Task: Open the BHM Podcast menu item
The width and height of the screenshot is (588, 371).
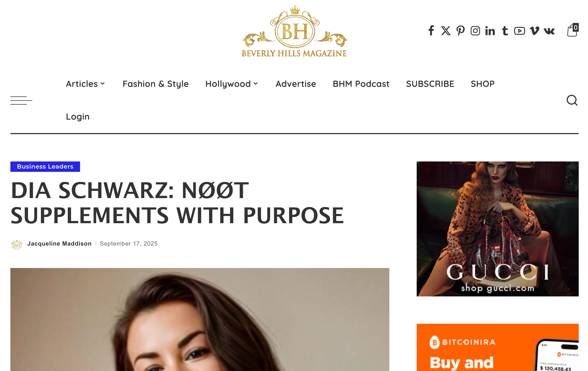Action: (361, 84)
